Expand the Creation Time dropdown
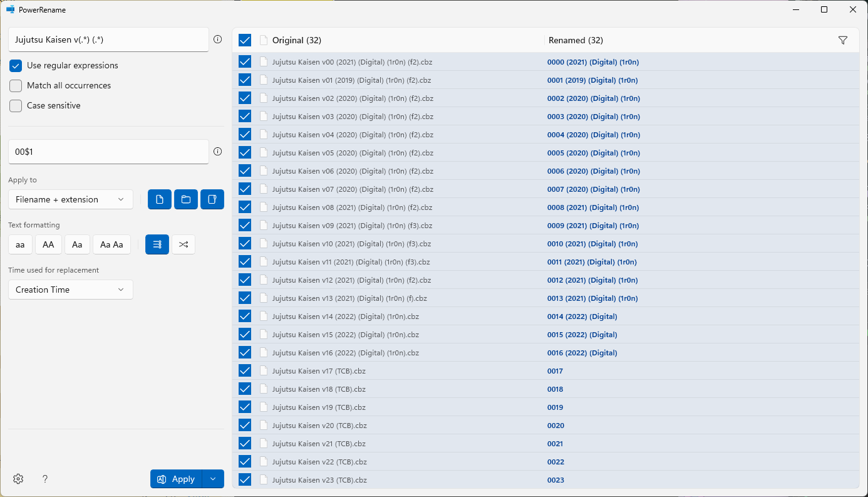868x497 pixels. 71,290
